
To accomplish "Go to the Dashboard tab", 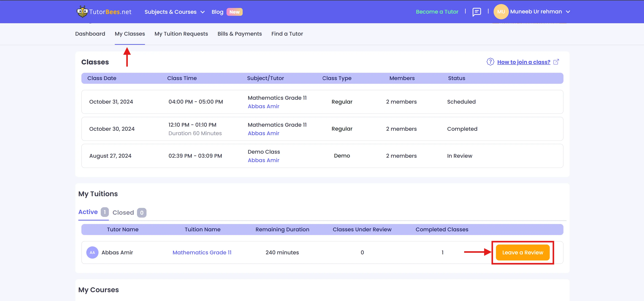I will pyautogui.click(x=90, y=34).
